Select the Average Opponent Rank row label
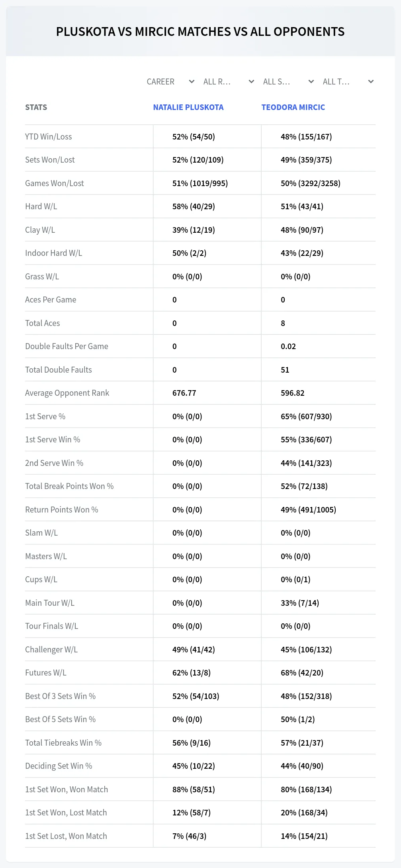 67,393
